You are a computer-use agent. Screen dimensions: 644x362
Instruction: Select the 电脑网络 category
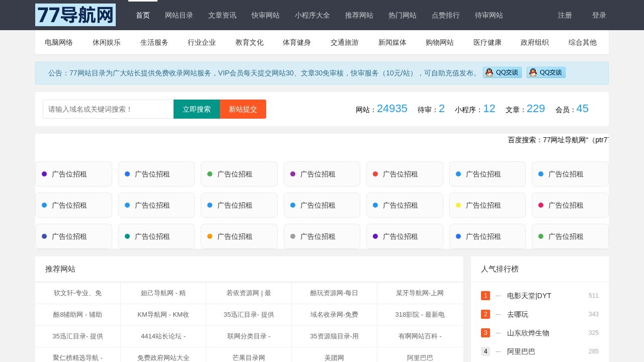tap(59, 42)
